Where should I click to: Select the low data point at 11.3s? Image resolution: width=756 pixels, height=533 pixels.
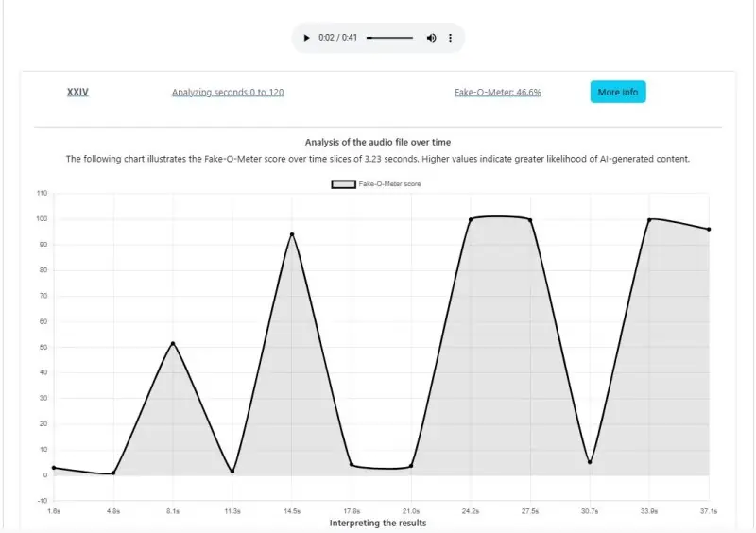[232, 472]
